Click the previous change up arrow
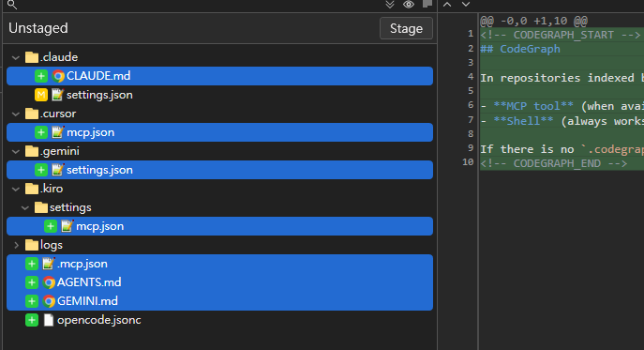 (x=447, y=5)
